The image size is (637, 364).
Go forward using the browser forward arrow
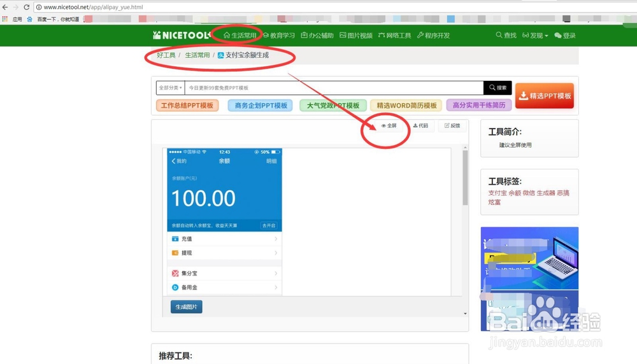pyautogui.click(x=16, y=7)
